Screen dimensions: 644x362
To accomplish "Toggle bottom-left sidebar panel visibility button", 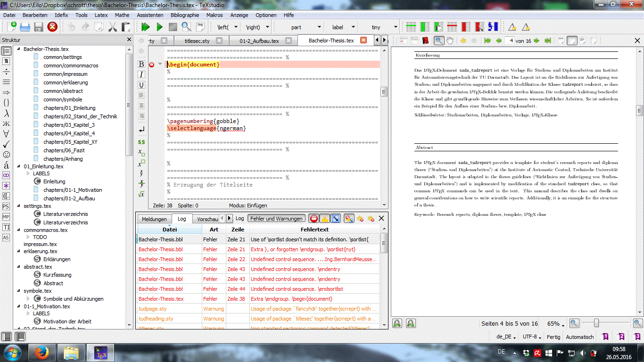I will pyautogui.click(x=7, y=337).
